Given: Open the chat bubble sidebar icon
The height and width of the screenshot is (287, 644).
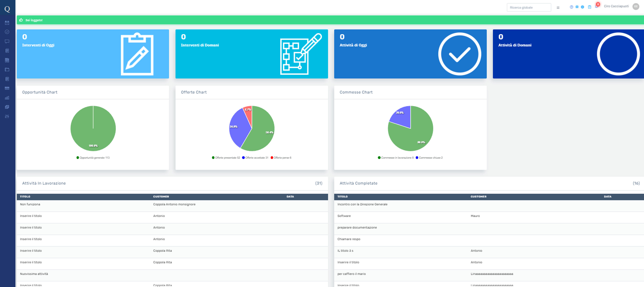Looking at the screenshot, I should (7, 41).
